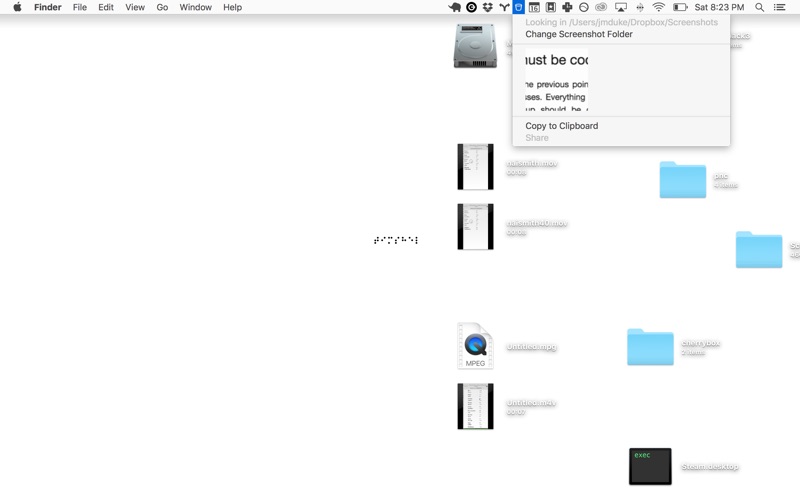Open Notification Center icon
Image resolution: width=800 pixels, height=500 pixels.
pyautogui.click(x=780, y=7)
